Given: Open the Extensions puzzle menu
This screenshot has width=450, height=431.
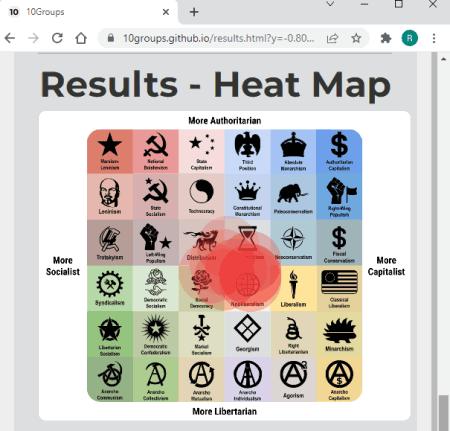Looking at the screenshot, I should point(386,38).
